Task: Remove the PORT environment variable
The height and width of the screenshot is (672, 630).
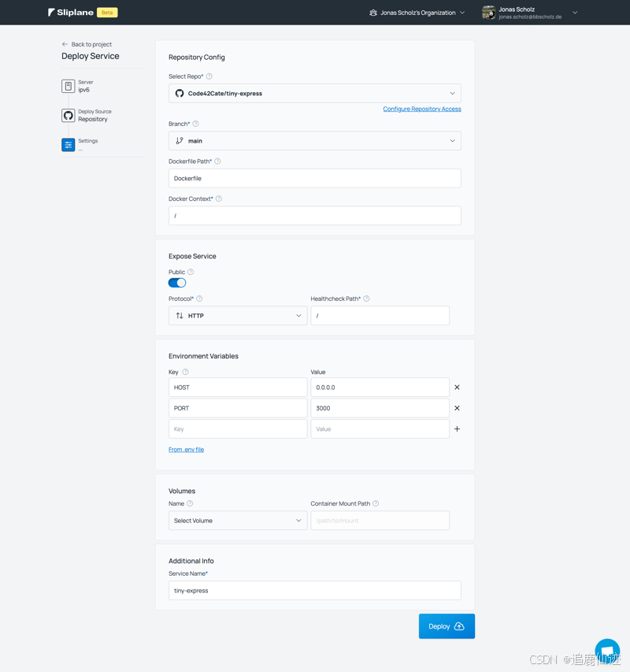Action: [456, 407]
